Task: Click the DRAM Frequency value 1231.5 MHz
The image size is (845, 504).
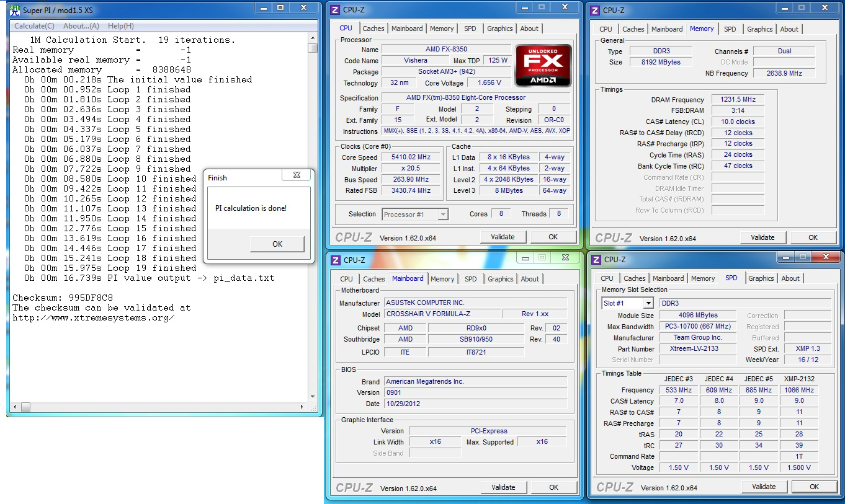Action: (x=738, y=100)
